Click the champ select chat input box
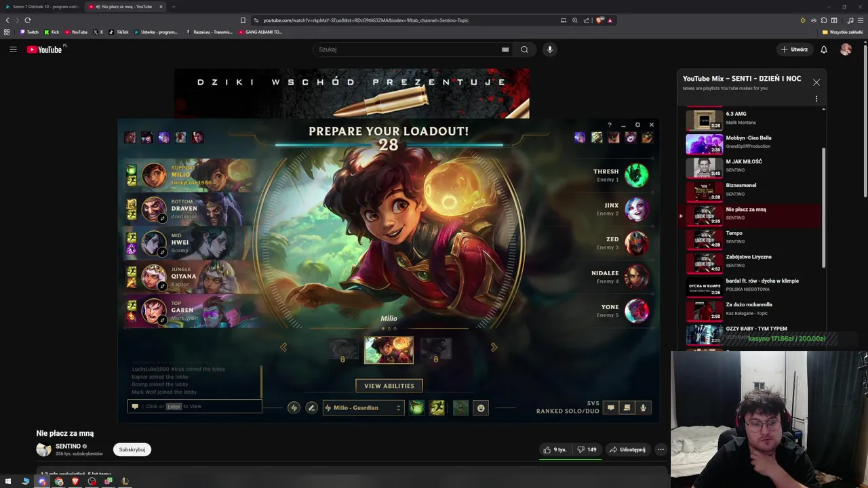 [x=195, y=406]
